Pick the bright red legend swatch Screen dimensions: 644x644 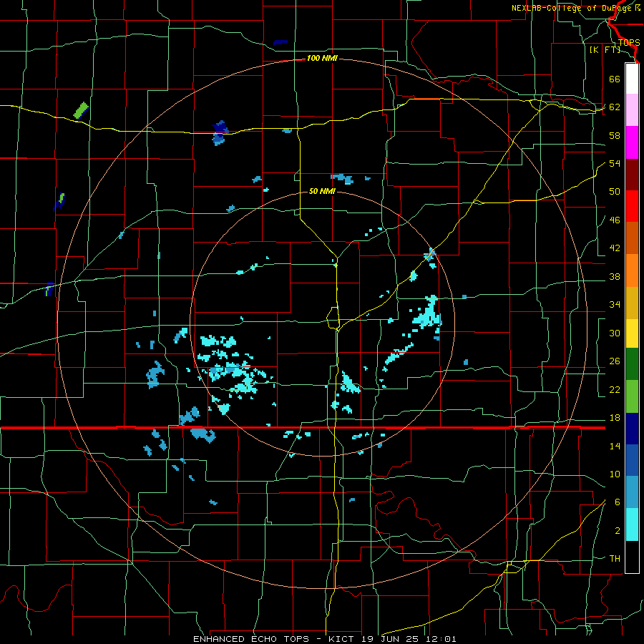(x=632, y=206)
